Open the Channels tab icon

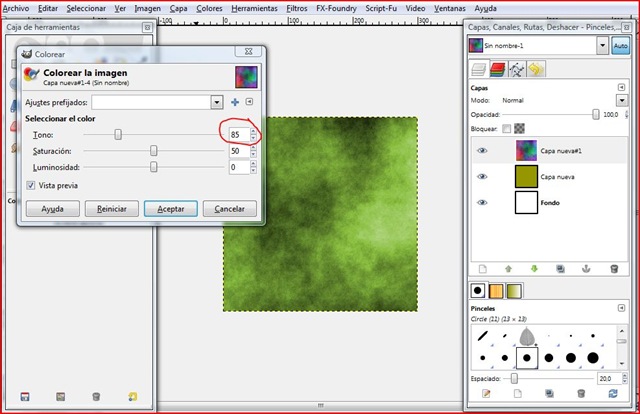click(x=498, y=69)
